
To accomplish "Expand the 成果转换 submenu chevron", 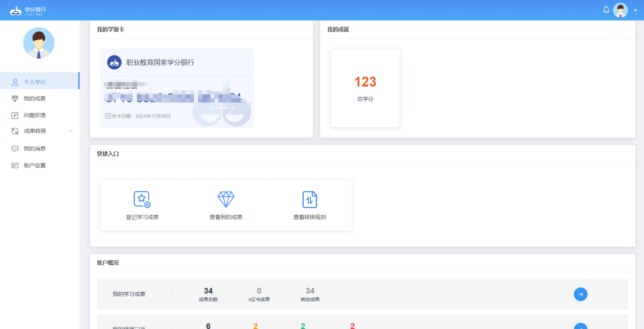I will (x=71, y=131).
